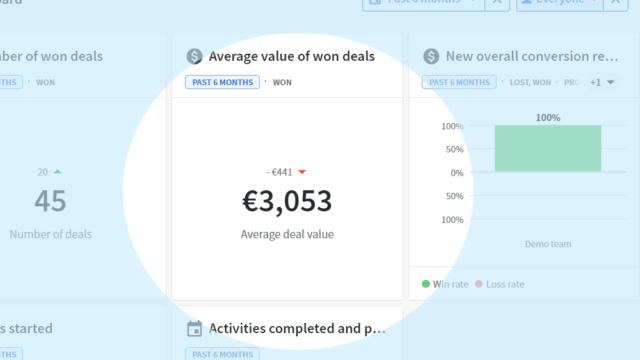The image size is (640, 360).
Task: Toggle the Loss rate legend item
Action: tap(500, 284)
